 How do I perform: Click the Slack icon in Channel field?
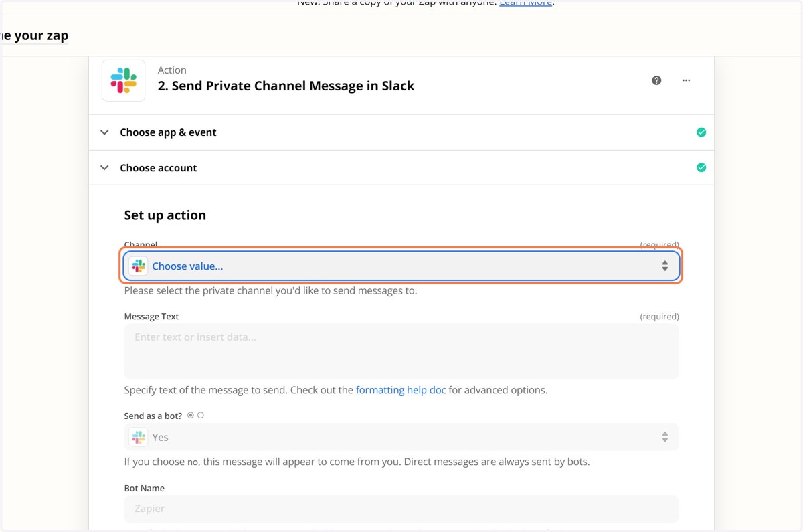pyautogui.click(x=139, y=266)
